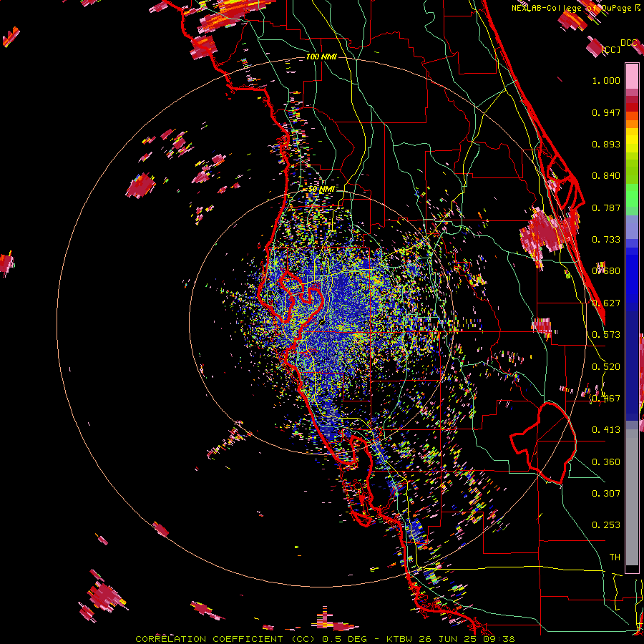Screen dimensions: 644x644
Task: Pick the bright green segment of the color bar
Action: [632, 195]
